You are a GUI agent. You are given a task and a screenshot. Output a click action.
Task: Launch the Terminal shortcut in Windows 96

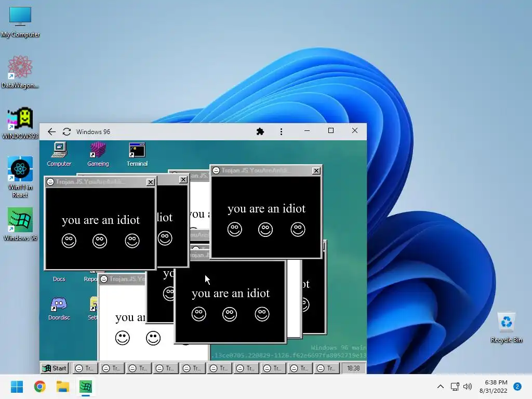tap(137, 154)
